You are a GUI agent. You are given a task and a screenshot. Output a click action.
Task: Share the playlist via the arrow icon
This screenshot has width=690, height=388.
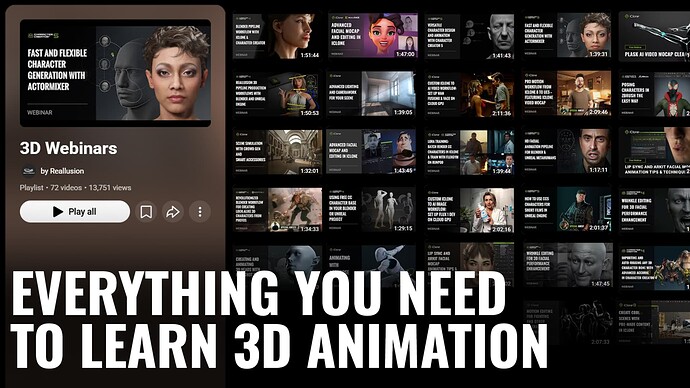click(x=172, y=212)
